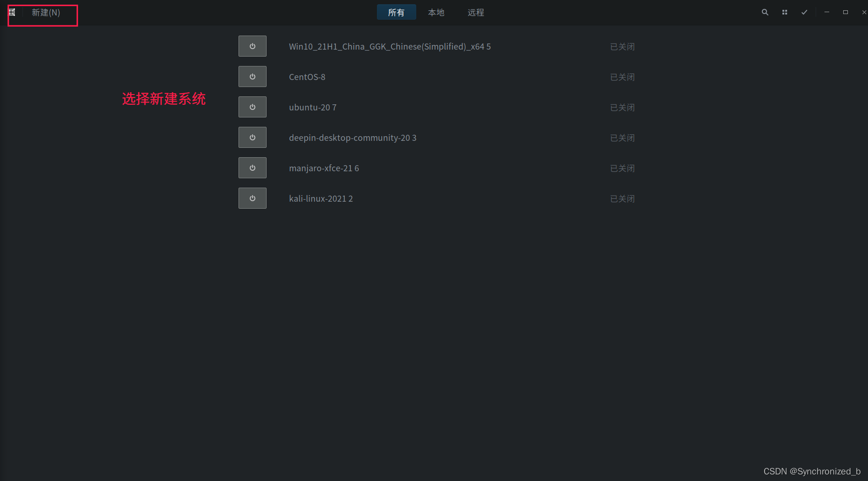Click the checkmark selection mode icon
The image size is (868, 481).
804,13
